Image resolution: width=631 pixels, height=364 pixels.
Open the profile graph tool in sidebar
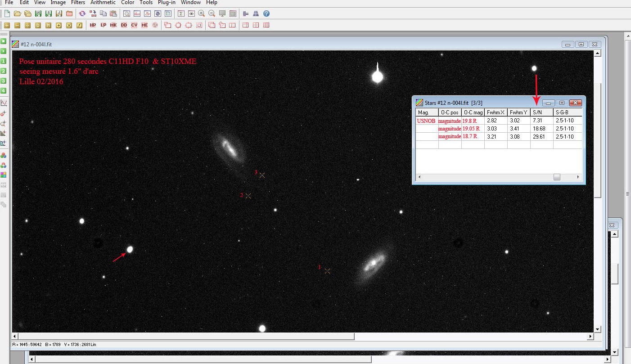click(x=4, y=103)
